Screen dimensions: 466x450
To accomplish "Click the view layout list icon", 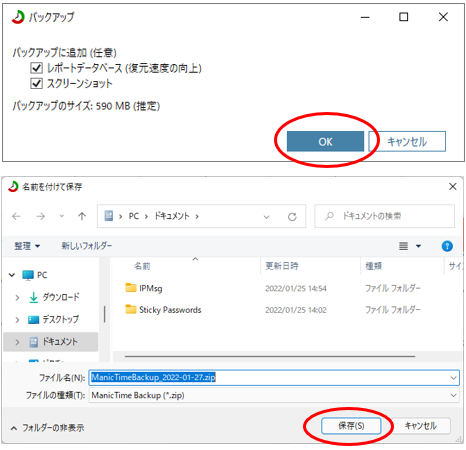I will pyautogui.click(x=403, y=246).
